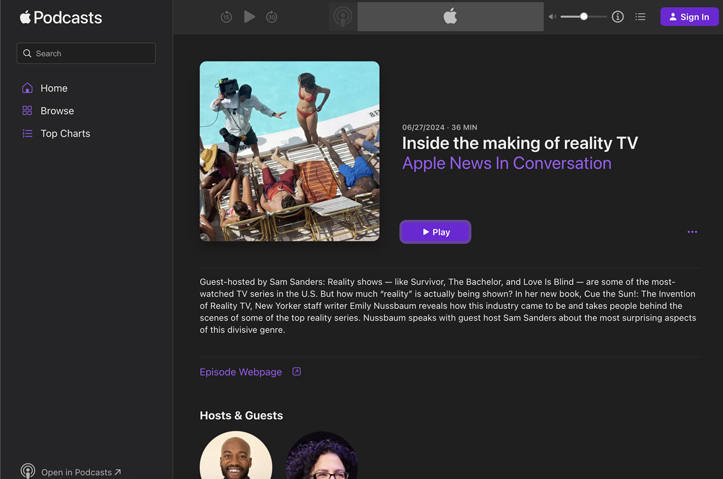723x479 pixels.
Task: Click the episode description paragraph
Action: pos(448,306)
